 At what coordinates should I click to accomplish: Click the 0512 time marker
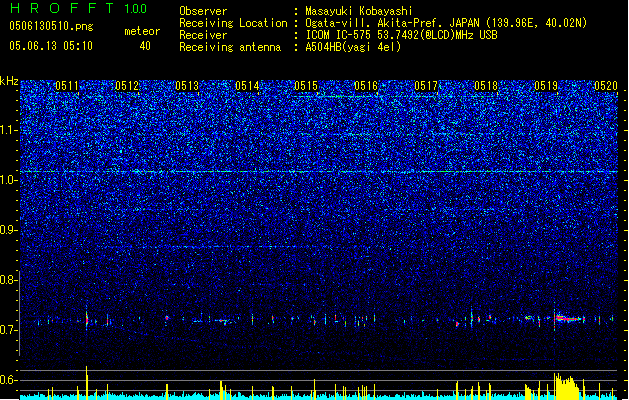tap(127, 86)
